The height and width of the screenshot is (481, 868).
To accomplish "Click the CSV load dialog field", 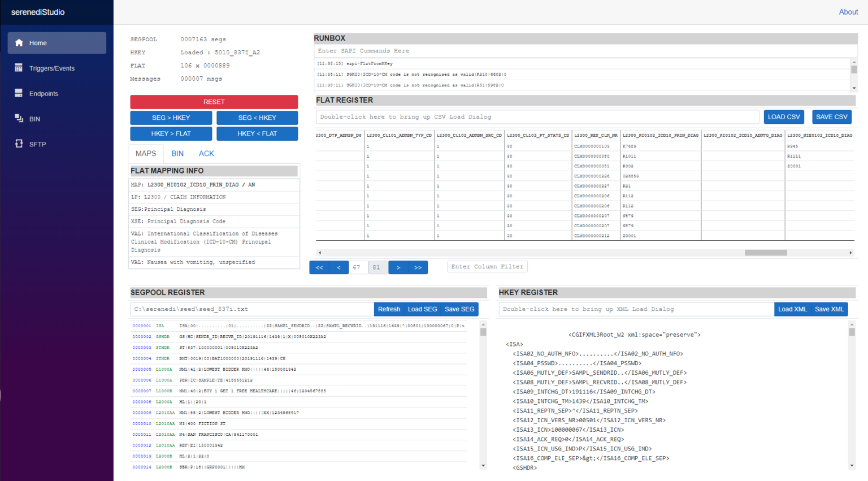I will coord(537,117).
